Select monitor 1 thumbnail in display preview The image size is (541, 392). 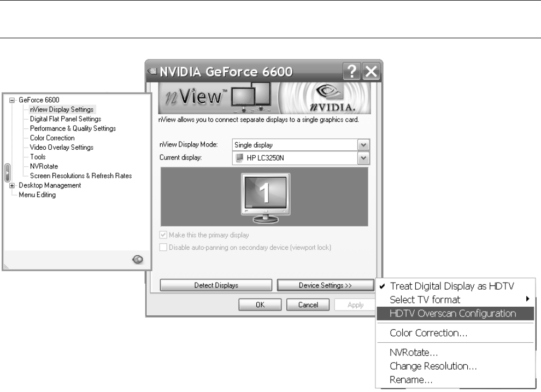click(266, 197)
